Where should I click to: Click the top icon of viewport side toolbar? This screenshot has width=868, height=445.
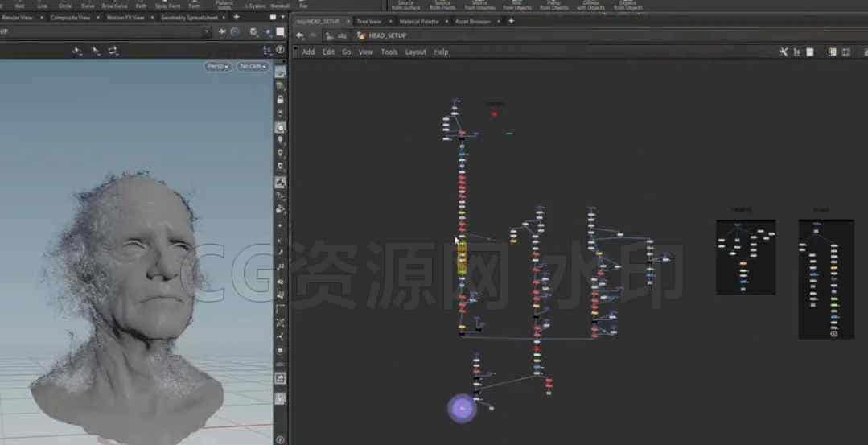click(280, 72)
